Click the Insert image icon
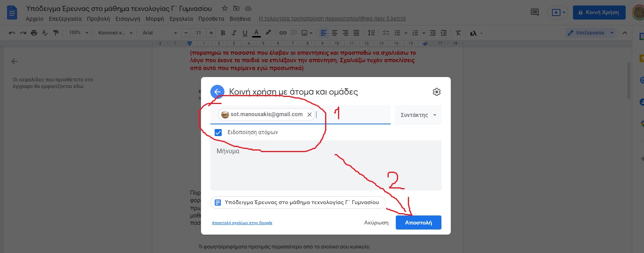This screenshot has width=644, height=253. (304, 33)
